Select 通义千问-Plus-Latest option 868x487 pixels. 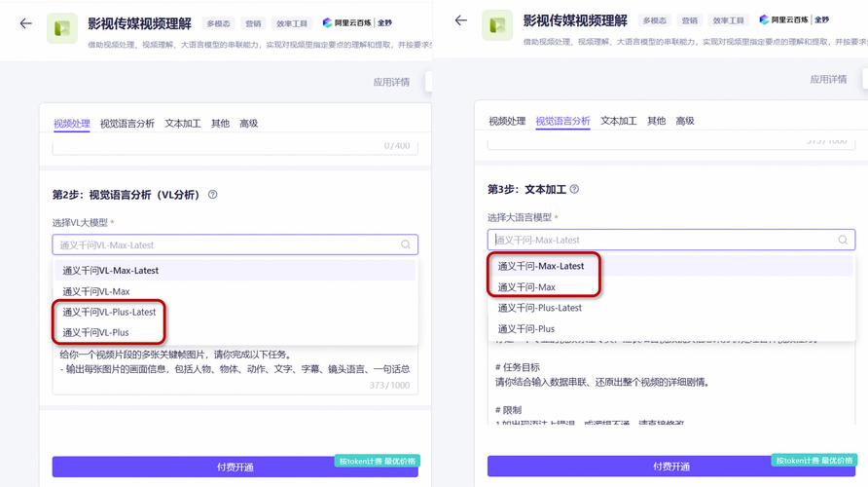(670, 308)
